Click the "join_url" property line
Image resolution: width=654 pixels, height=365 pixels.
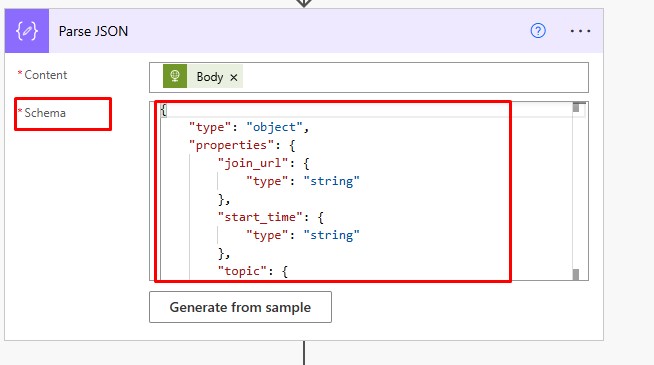(x=263, y=163)
